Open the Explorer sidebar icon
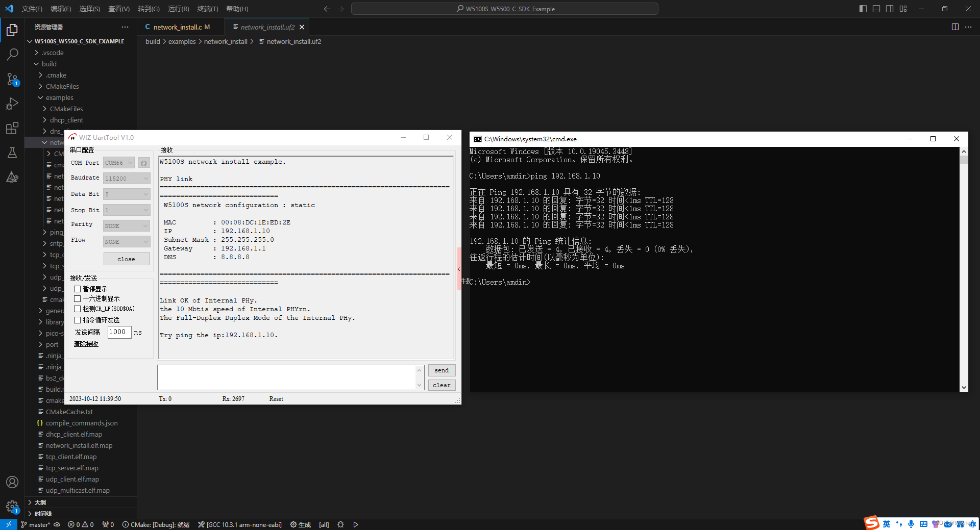Screen dimensions: 980x530 pos(12,30)
